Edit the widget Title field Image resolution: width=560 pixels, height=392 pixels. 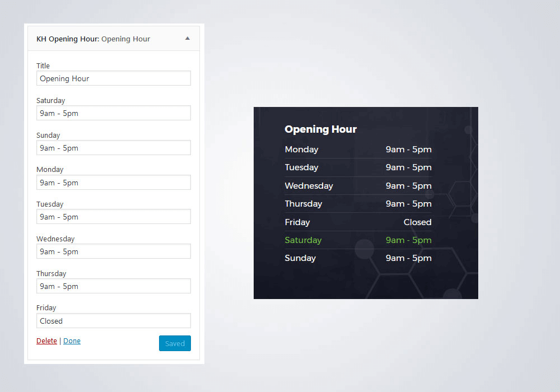[113, 78]
